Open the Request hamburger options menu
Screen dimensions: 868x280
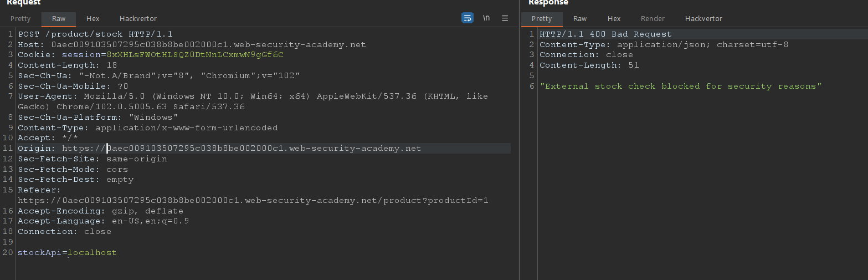tap(505, 18)
